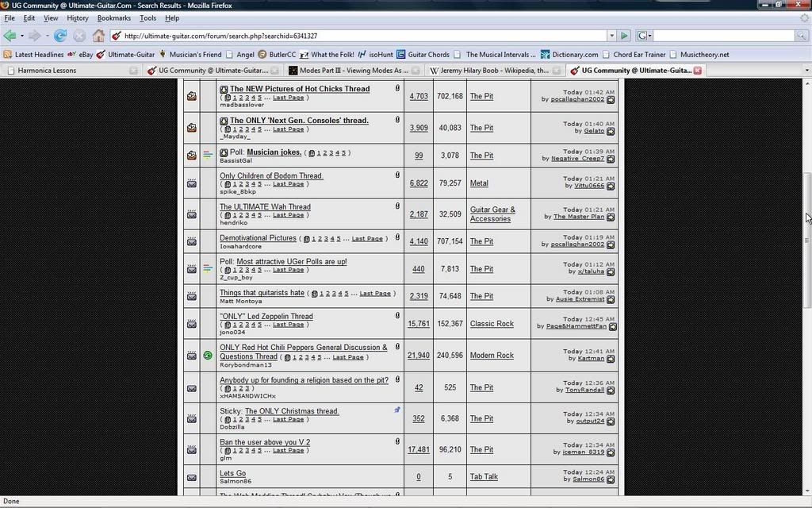Click the paperclip attachment icon of Wah Thread

[397, 206]
